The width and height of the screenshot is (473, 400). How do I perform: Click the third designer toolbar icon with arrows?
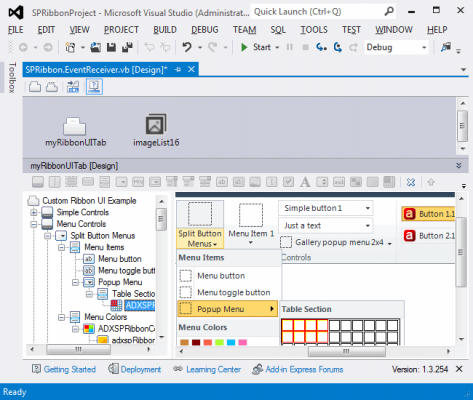pos(73,87)
